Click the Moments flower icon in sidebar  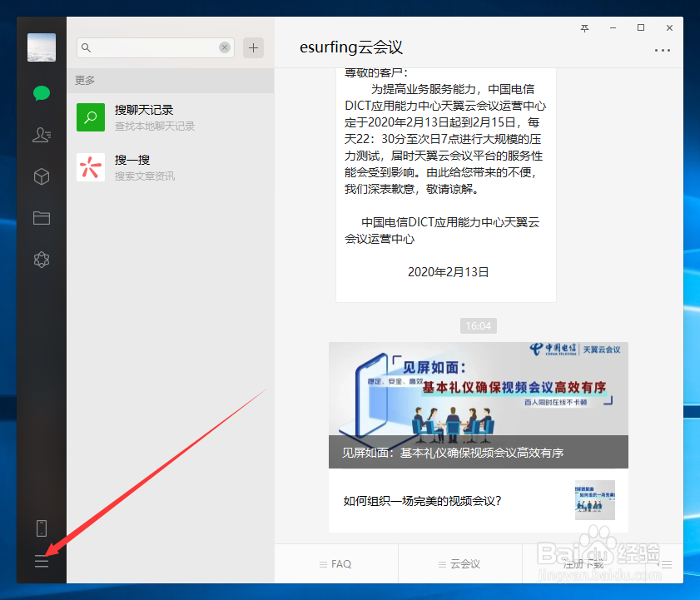point(42,260)
